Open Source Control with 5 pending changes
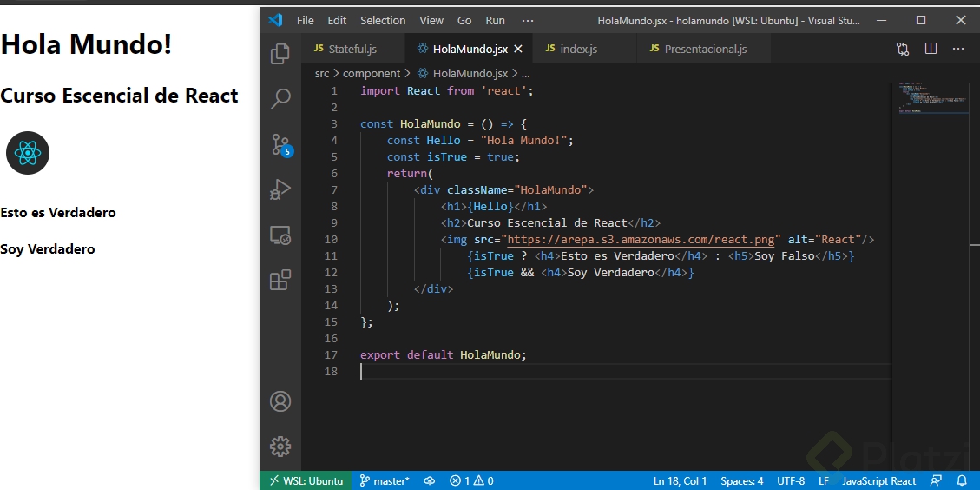 (280, 144)
